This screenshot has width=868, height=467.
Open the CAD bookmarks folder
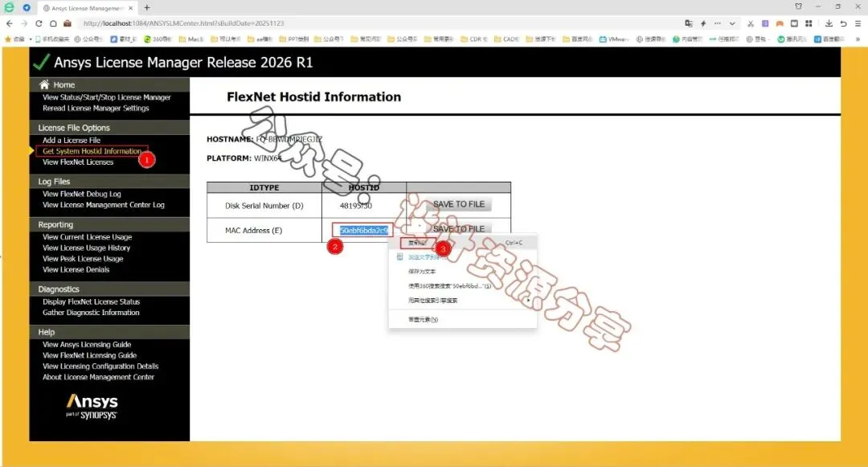pos(506,39)
